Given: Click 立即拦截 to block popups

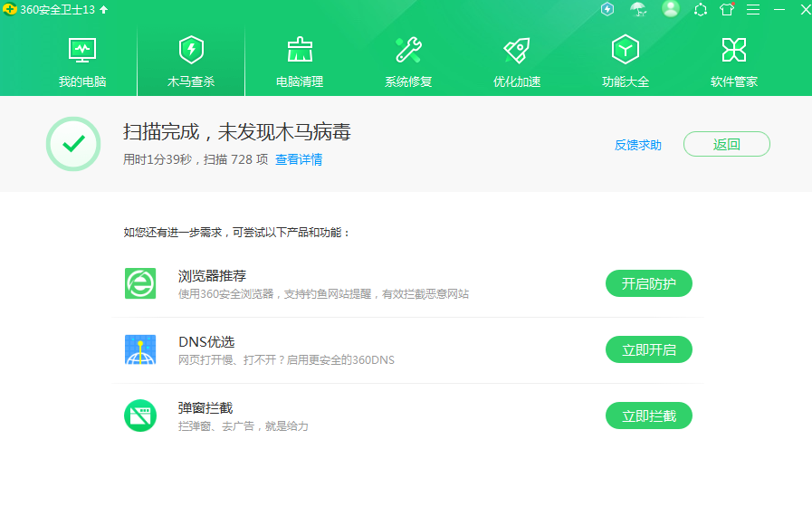Looking at the screenshot, I should tap(648, 416).
